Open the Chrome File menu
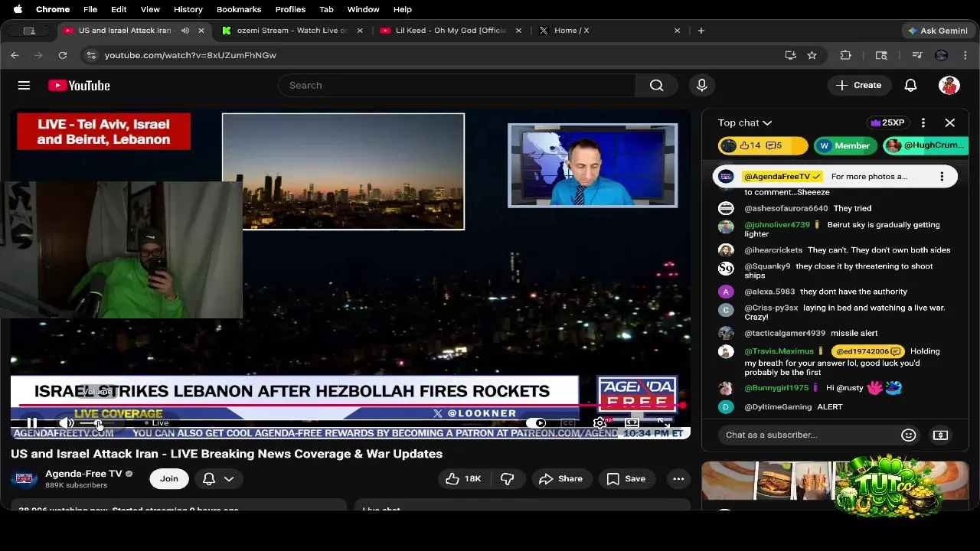The width and height of the screenshot is (980, 551). click(x=90, y=9)
